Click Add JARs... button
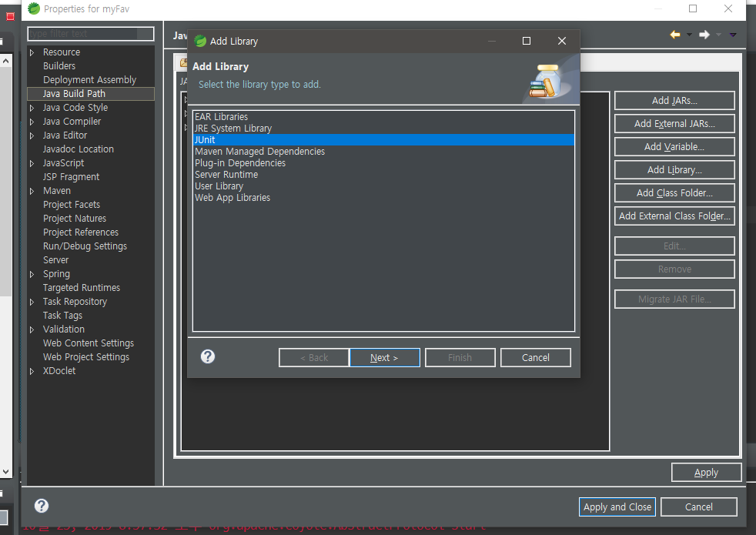Image resolution: width=756 pixels, height=535 pixels. [x=674, y=100]
